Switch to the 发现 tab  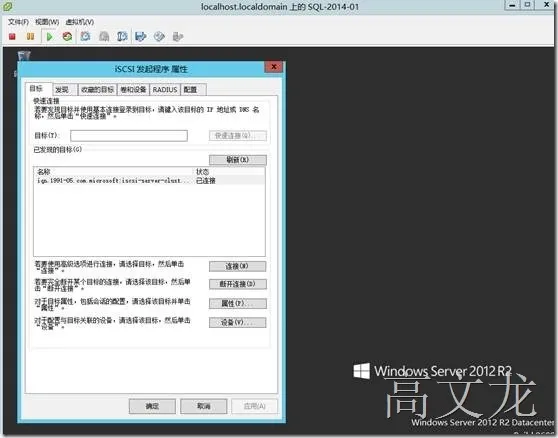tap(65, 90)
